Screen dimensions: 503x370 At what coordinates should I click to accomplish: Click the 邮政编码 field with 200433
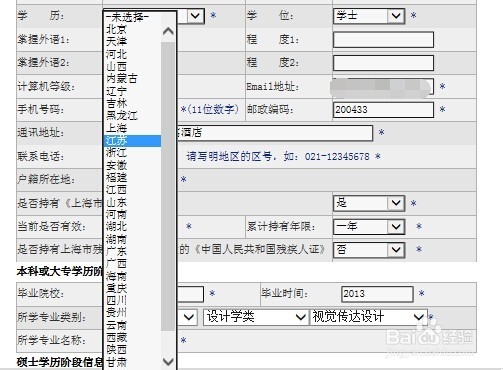click(x=383, y=110)
